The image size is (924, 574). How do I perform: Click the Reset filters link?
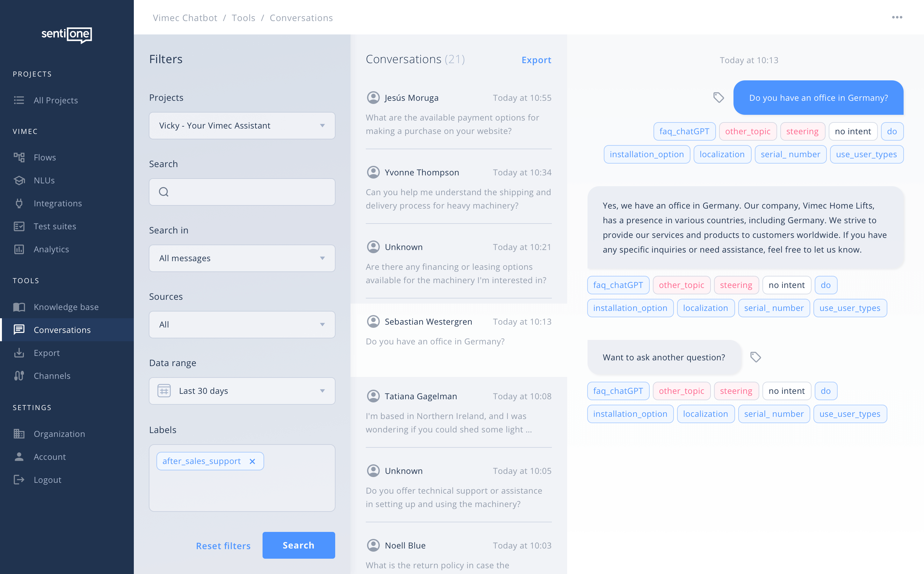[223, 546]
